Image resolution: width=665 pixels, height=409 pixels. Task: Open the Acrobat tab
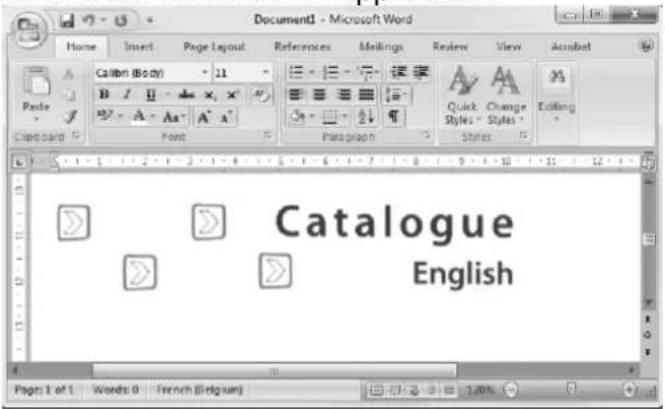click(x=570, y=47)
